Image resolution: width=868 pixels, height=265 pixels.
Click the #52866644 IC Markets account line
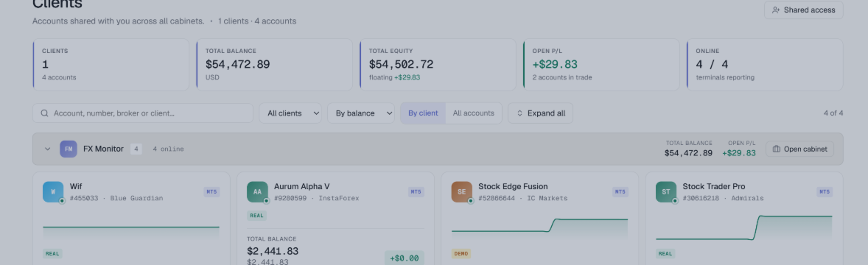tap(522, 198)
